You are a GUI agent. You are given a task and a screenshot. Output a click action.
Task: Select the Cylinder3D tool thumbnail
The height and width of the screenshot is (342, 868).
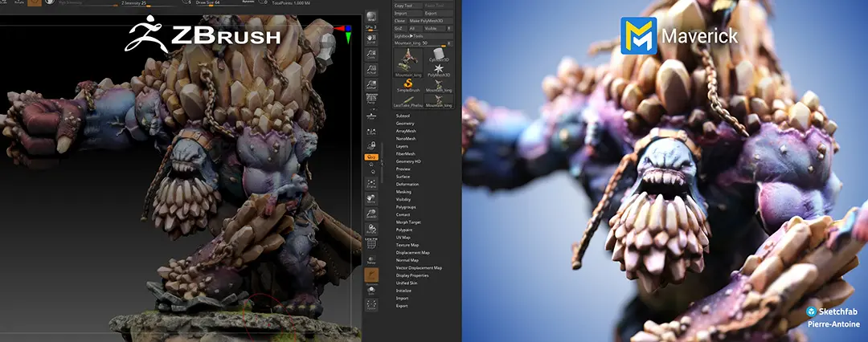tap(439, 55)
